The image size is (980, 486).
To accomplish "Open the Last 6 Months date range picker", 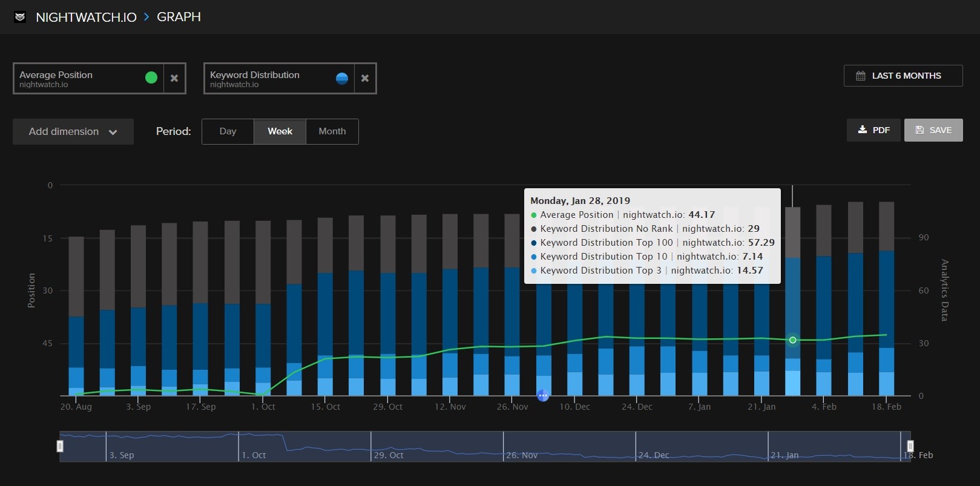I will [x=903, y=76].
